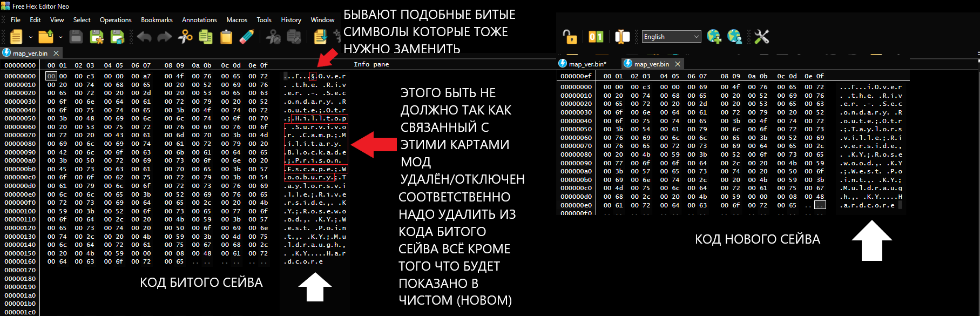
Task: Click the Save As floppy icon with star
Action: pyautogui.click(x=97, y=37)
